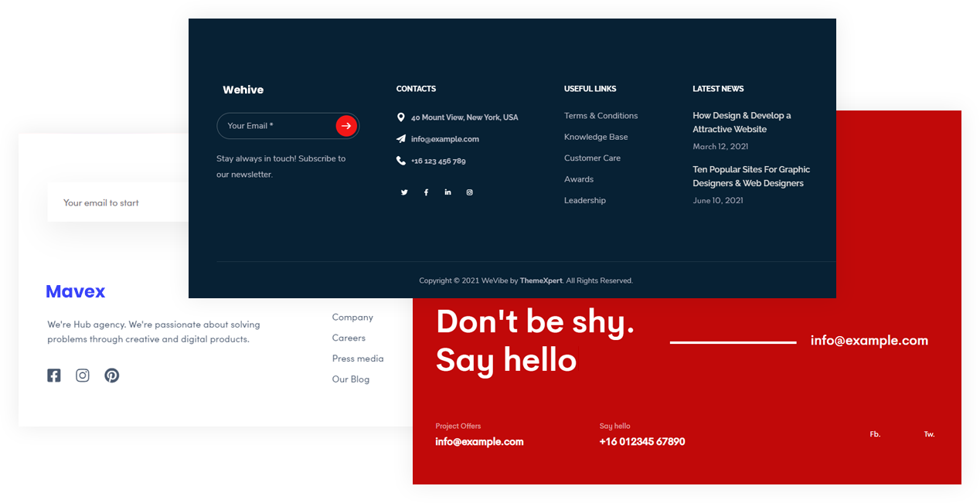Click the March 12, 2021 date
The width and height of the screenshot is (980, 503).
tap(720, 146)
